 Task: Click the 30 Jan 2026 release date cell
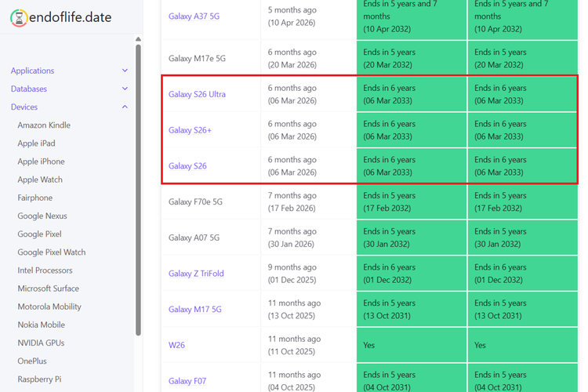coord(309,238)
